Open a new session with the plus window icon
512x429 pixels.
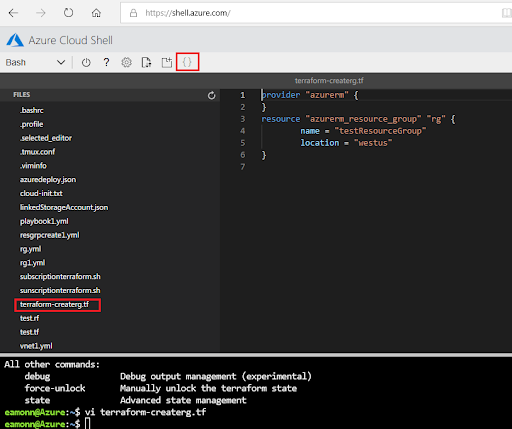(x=167, y=62)
